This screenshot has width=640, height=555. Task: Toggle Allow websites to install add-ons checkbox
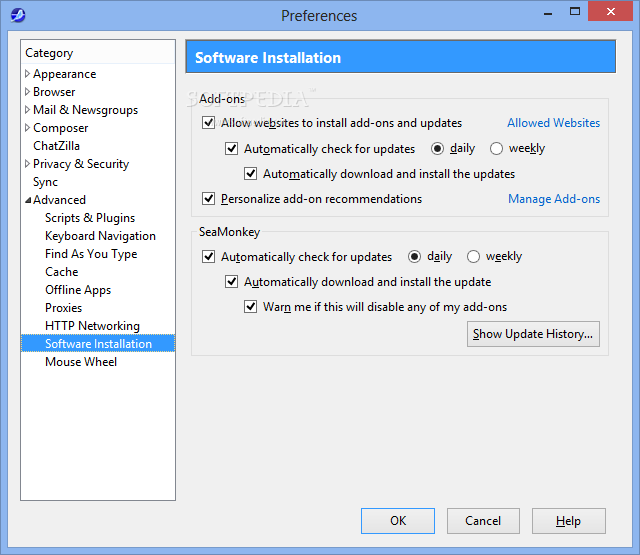[209, 122]
